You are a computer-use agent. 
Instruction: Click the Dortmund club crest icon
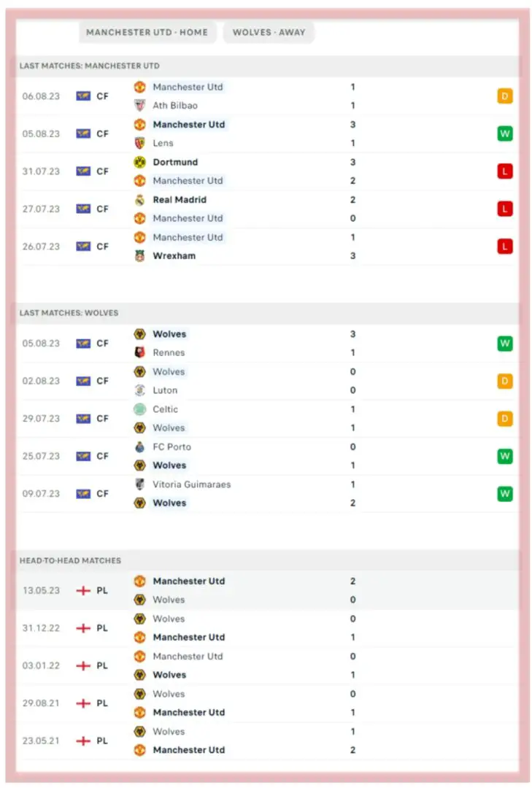pyautogui.click(x=139, y=162)
